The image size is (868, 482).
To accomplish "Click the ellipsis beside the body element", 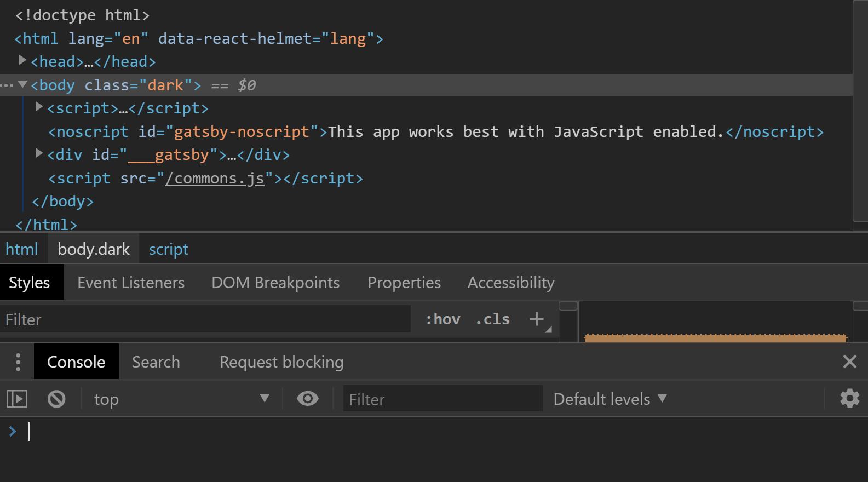I will click(x=7, y=85).
